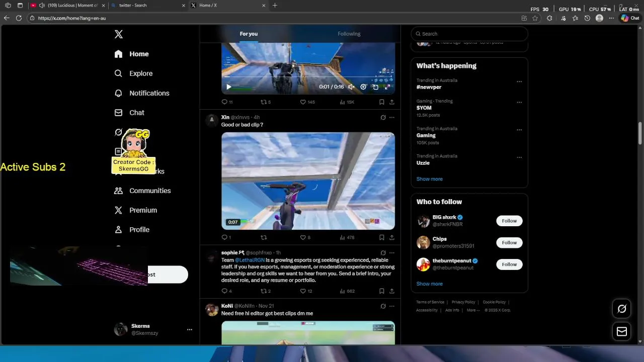Open the #newvper trending topic

[x=429, y=87]
